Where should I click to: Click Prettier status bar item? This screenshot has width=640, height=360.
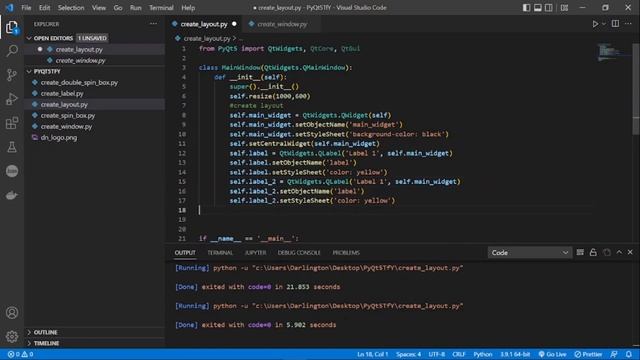click(588, 354)
